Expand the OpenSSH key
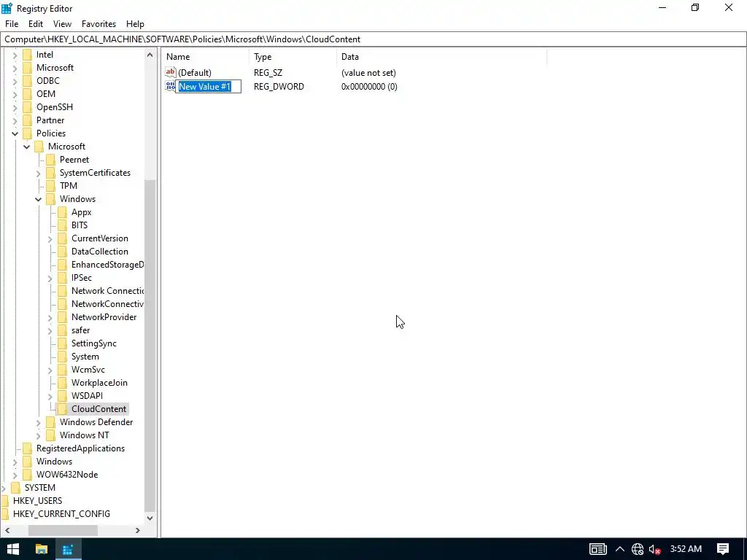 pos(15,108)
